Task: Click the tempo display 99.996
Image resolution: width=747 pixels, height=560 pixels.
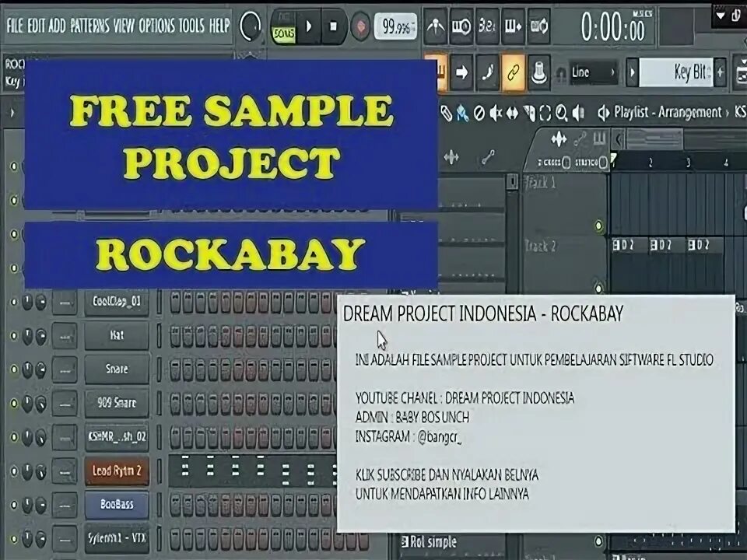Action: 395,26
